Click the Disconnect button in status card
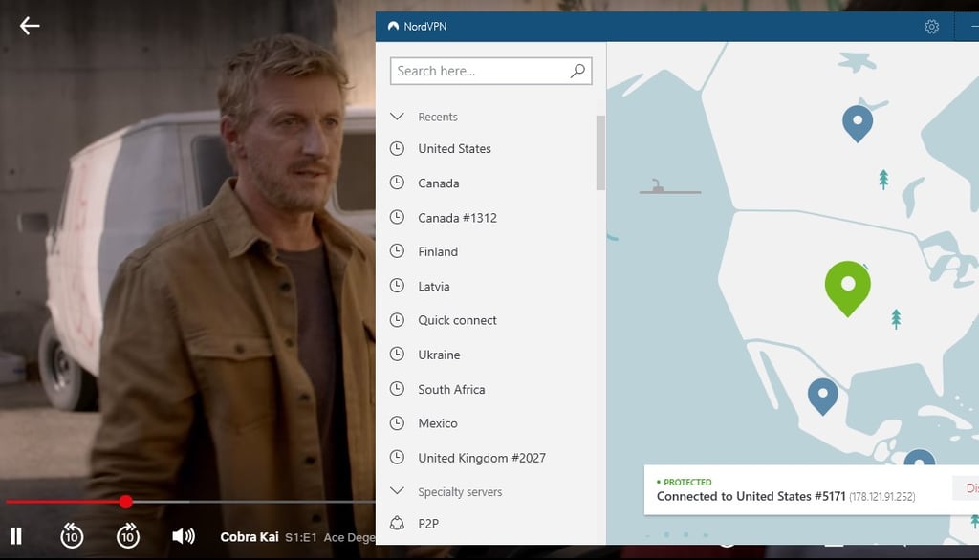979x560 pixels. [x=967, y=487]
